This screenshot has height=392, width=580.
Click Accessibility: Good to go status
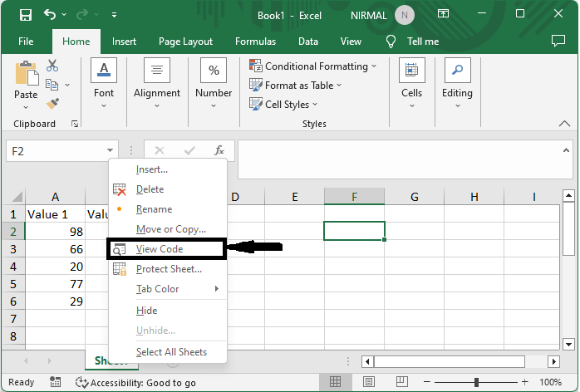[135, 382]
